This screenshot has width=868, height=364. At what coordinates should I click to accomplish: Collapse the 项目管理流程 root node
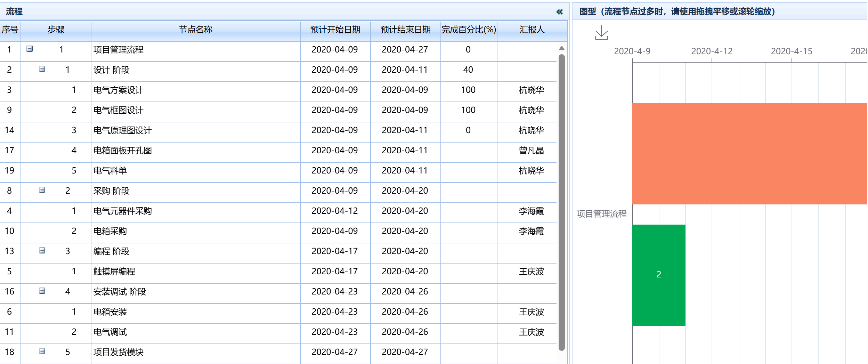30,49
